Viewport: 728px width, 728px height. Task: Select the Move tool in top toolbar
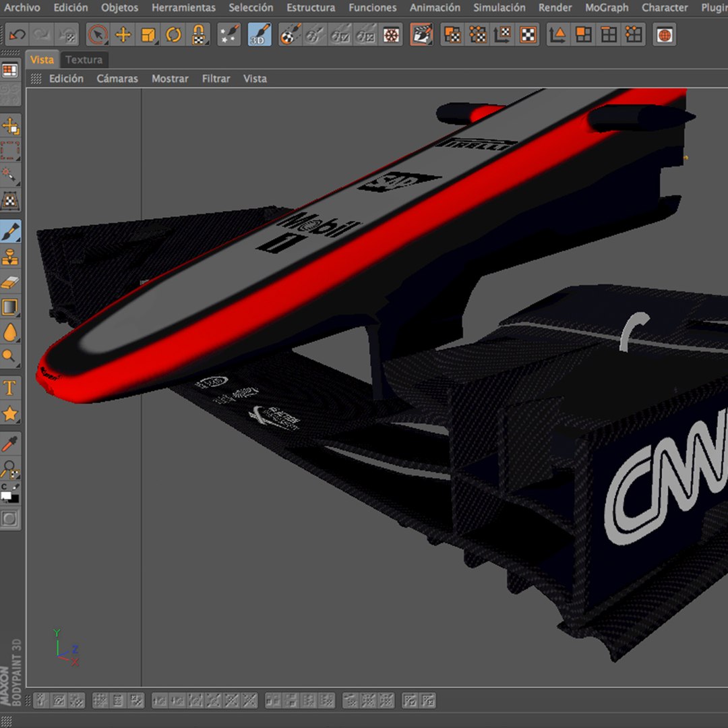click(123, 35)
